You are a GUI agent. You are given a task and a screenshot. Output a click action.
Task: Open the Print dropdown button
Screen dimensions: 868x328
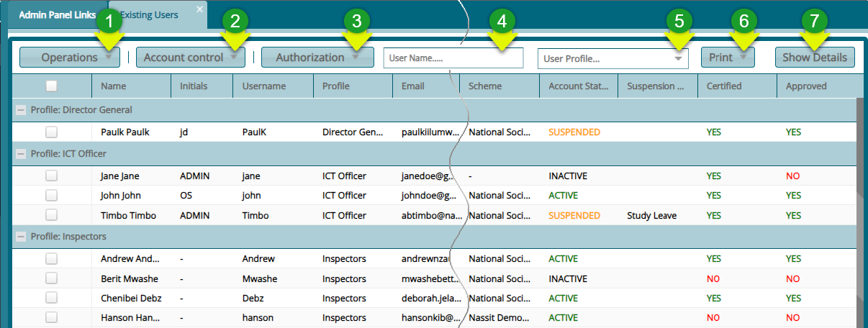coord(728,58)
